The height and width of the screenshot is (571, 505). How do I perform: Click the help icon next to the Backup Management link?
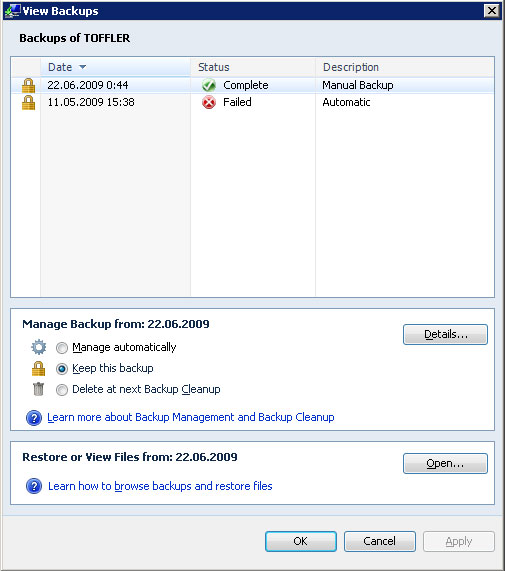[34, 418]
